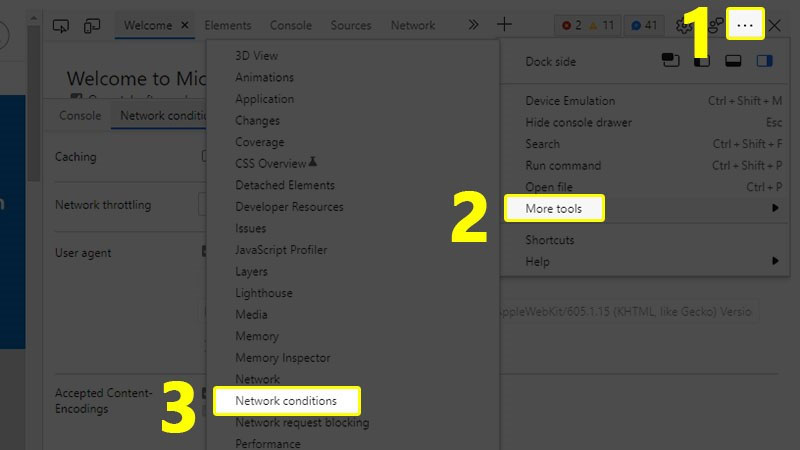The height and width of the screenshot is (450, 800).
Task: Open the blue issues counter badge
Action: tap(645, 25)
